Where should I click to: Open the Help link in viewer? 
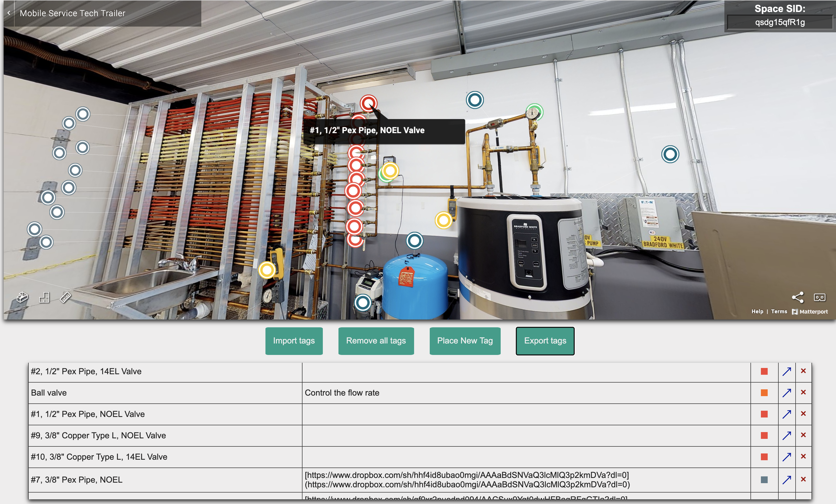click(x=757, y=311)
